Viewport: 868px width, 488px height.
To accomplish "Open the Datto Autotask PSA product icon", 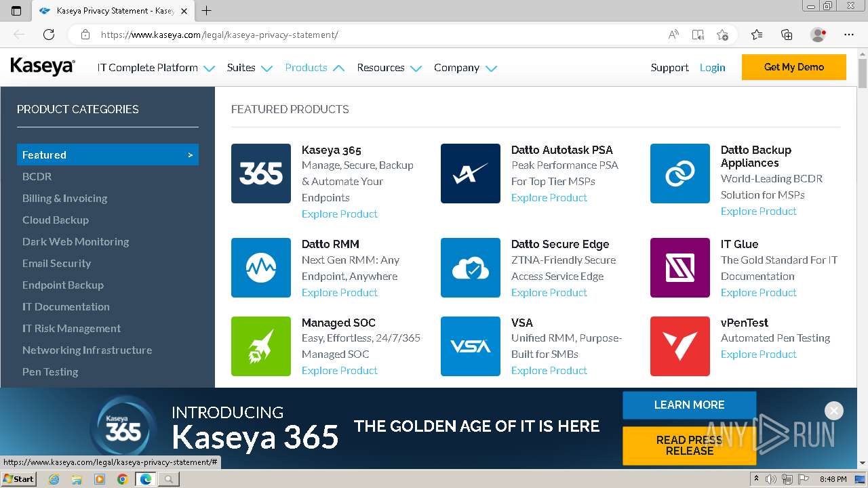I will pos(471,174).
